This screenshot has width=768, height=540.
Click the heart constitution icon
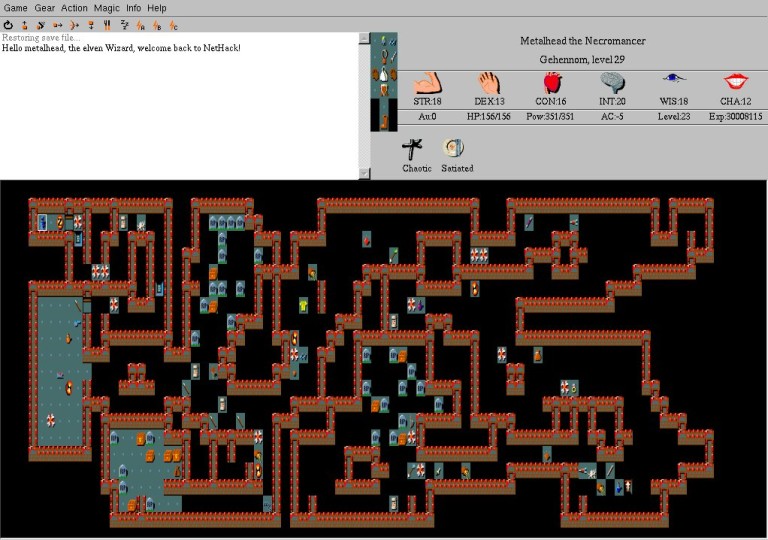click(x=551, y=83)
